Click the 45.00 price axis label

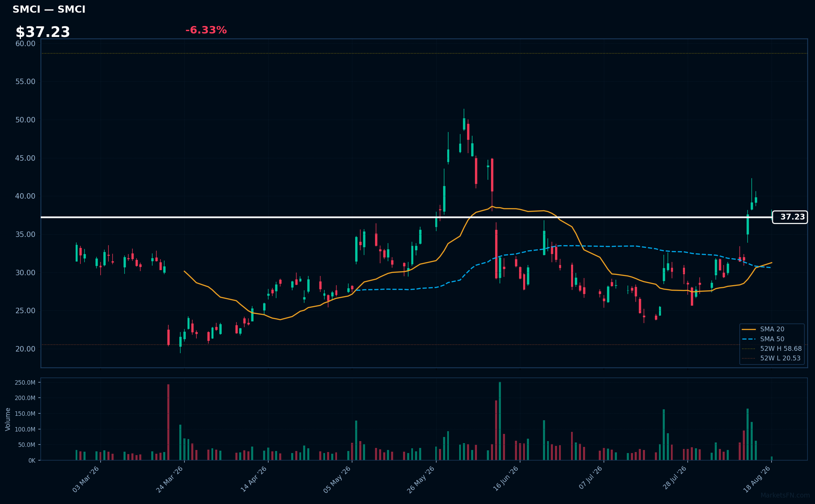[x=25, y=158]
